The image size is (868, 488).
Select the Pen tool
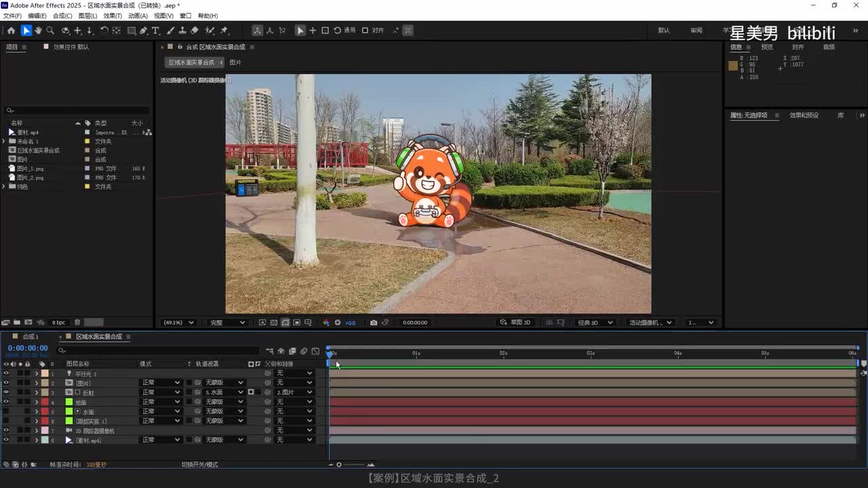pyautogui.click(x=144, y=30)
